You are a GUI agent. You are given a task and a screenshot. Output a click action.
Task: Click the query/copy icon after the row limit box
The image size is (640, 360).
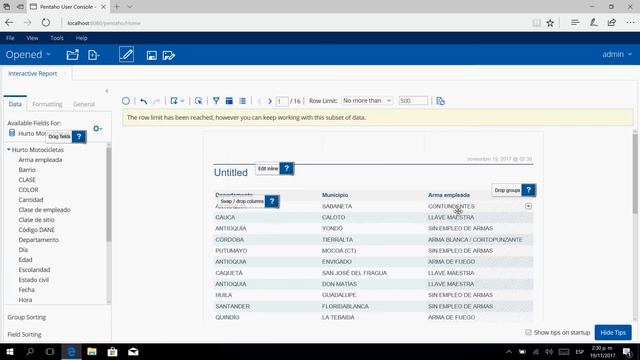440,101
